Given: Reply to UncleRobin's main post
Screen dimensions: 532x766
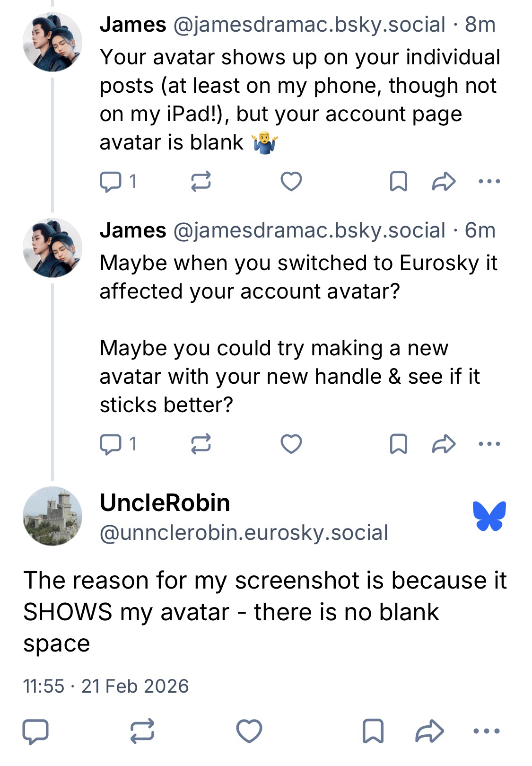Looking at the screenshot, I should [x=35, y=731].
